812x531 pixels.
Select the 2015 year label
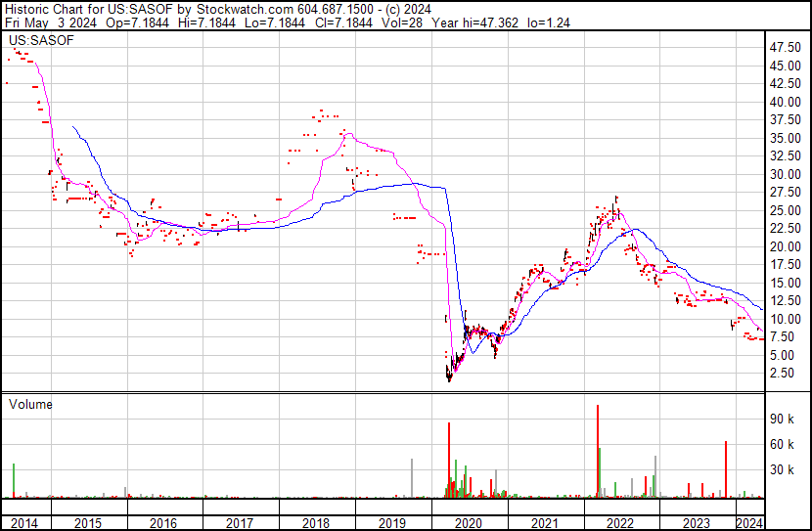88,523
